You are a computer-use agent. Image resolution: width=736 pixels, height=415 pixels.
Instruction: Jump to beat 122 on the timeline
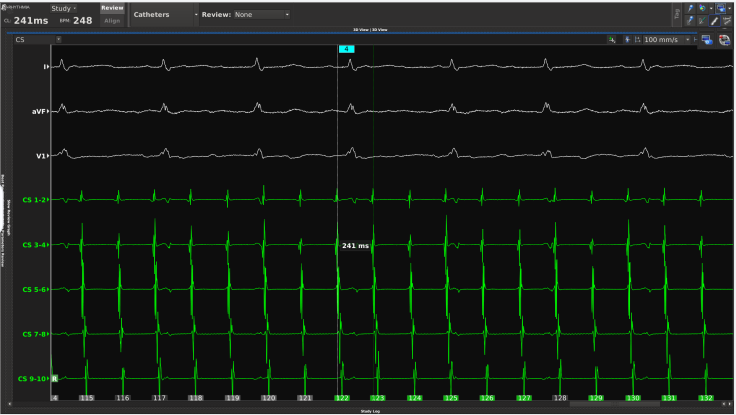341,398
